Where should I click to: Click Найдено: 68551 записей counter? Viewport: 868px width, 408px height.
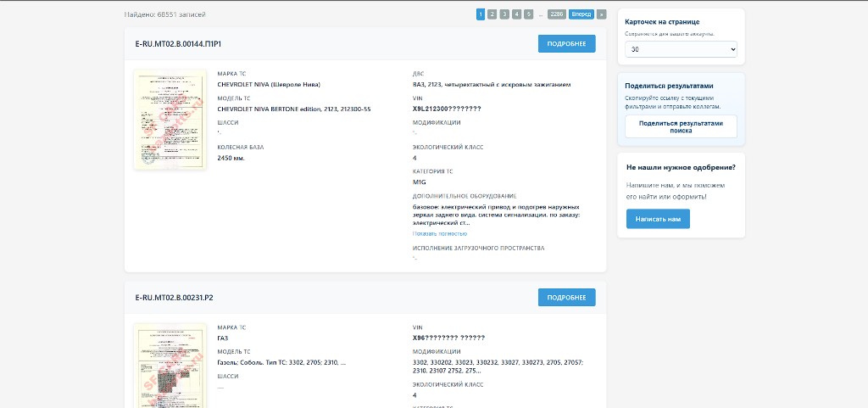tap(165, 14)
